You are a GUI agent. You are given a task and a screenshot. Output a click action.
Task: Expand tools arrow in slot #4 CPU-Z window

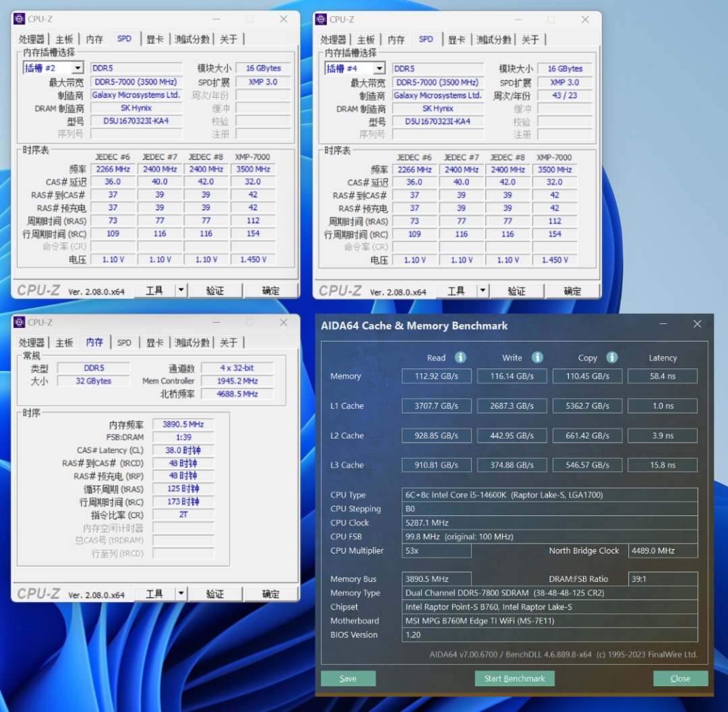[x=483, y=291]
